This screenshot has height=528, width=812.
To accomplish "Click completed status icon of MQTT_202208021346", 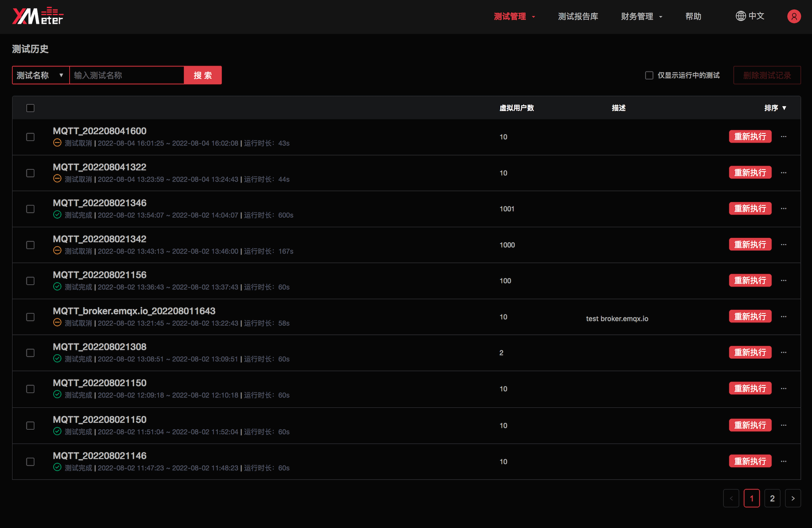I will (x=57, y=214).
